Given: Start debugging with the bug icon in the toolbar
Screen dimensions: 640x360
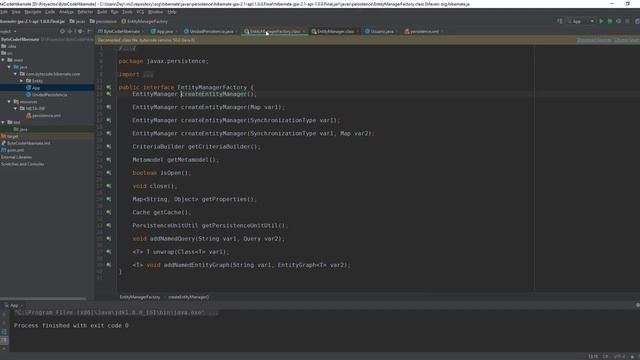Looking at the screenshot, I should [610, 21].
